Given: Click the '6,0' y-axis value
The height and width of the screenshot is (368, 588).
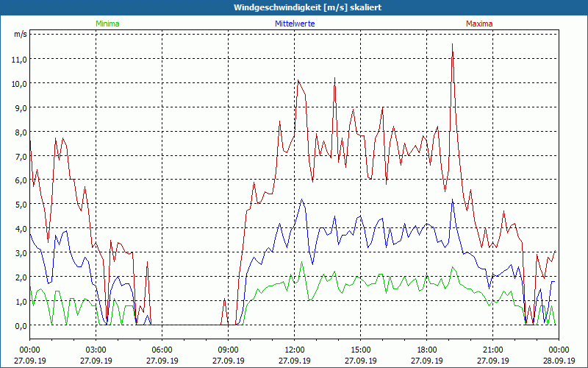Looking at the screenshot, I should click(x=23, y=180).
